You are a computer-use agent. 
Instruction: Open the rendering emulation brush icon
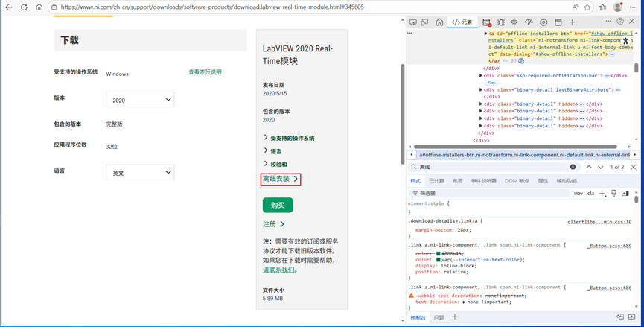pos(614,193)
